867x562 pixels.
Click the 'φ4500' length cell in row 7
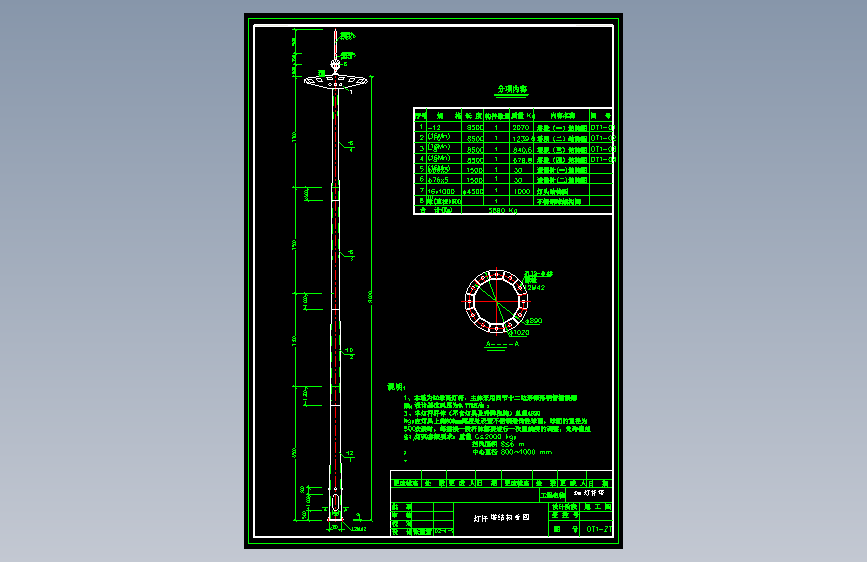pyautogui.click(x=473, y=191)
